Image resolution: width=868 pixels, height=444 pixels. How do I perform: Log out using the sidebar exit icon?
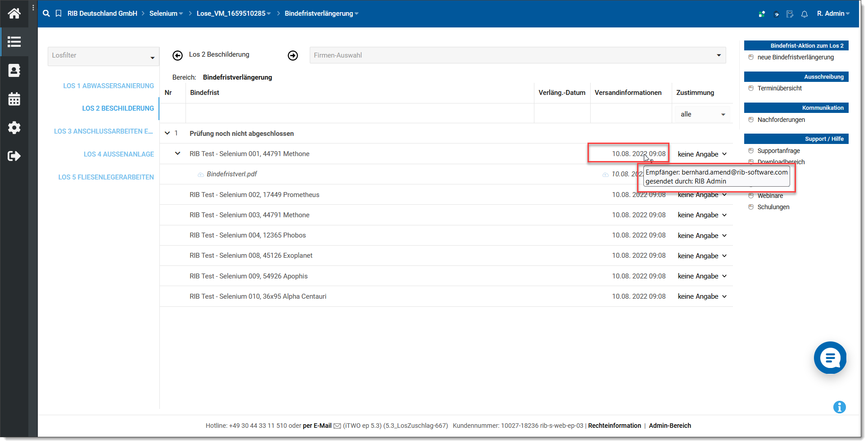pos(14,156)
